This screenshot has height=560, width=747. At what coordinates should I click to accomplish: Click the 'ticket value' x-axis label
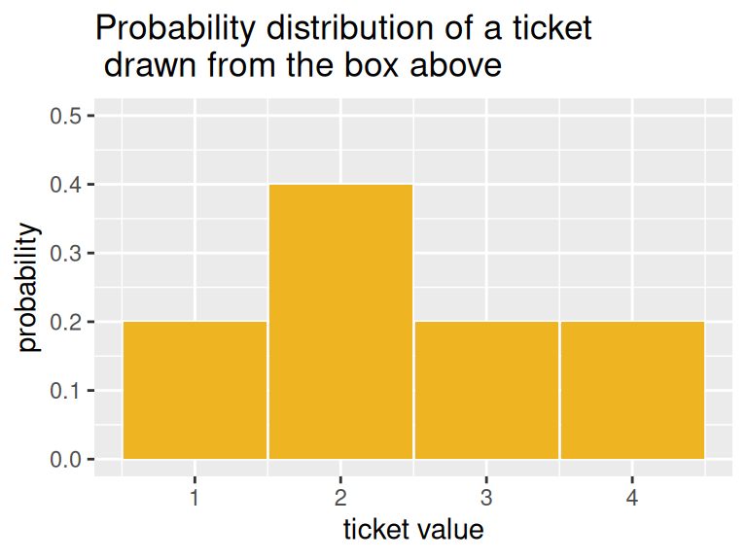(413, 530)
